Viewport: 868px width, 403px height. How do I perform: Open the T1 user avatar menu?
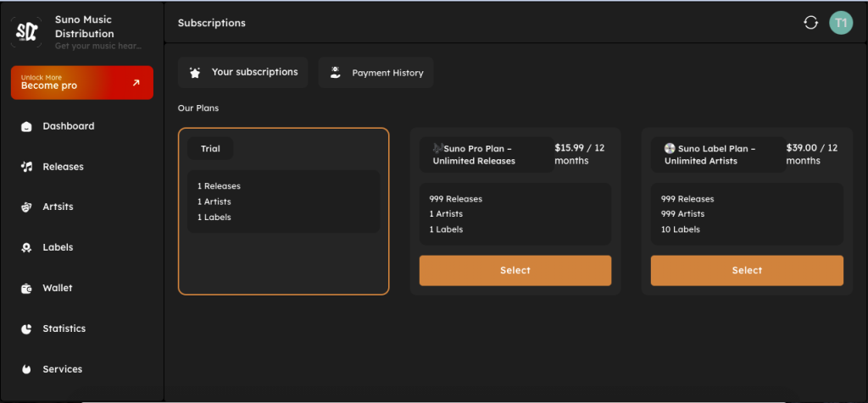click(840, 23)
